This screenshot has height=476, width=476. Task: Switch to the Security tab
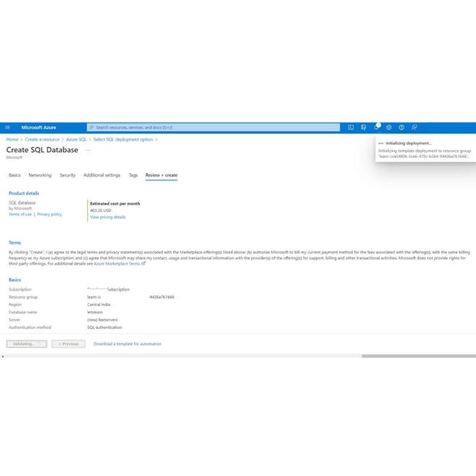pos(67,175)
